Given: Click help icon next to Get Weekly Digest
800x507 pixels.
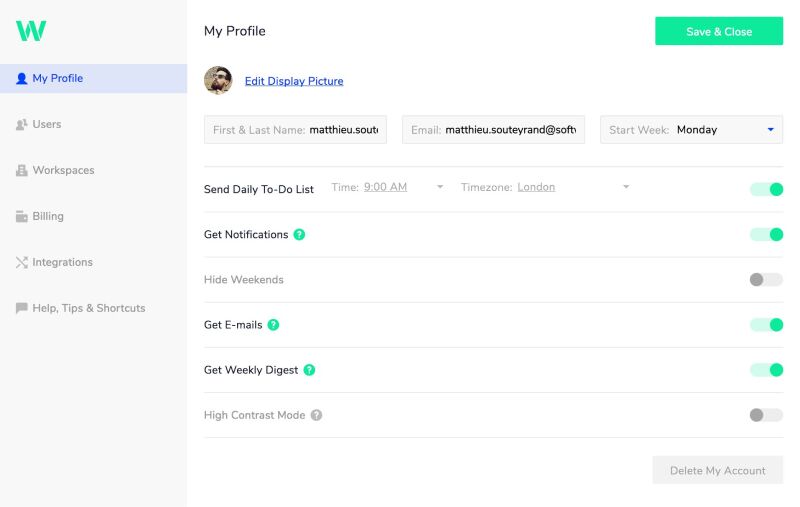Looking at the screenshot, I should click(x=309, y=370).
